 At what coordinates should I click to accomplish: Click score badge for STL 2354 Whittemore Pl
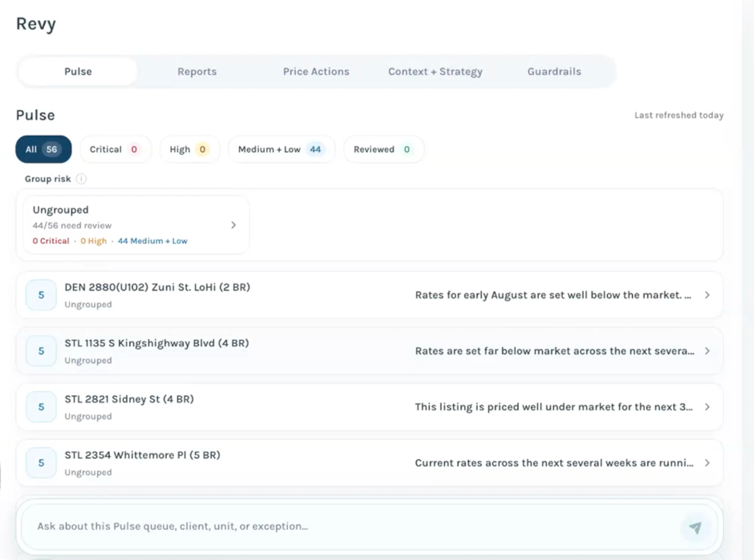point(41,463)
